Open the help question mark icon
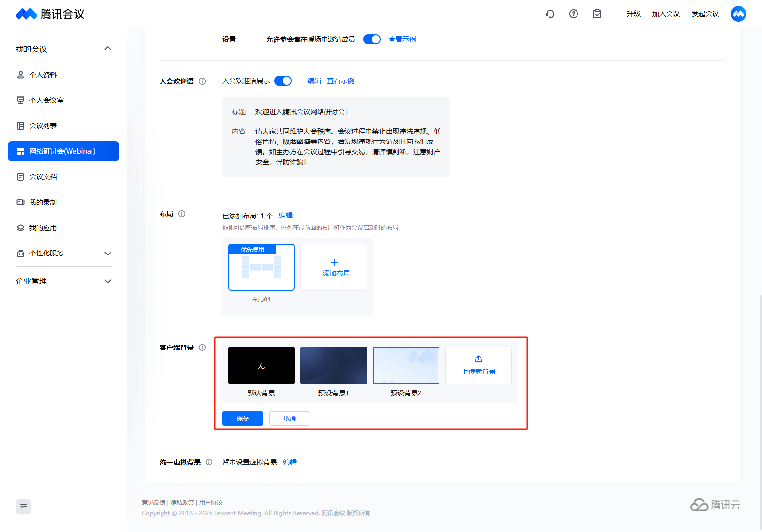The image size is (762, 532). click(574, 14)
